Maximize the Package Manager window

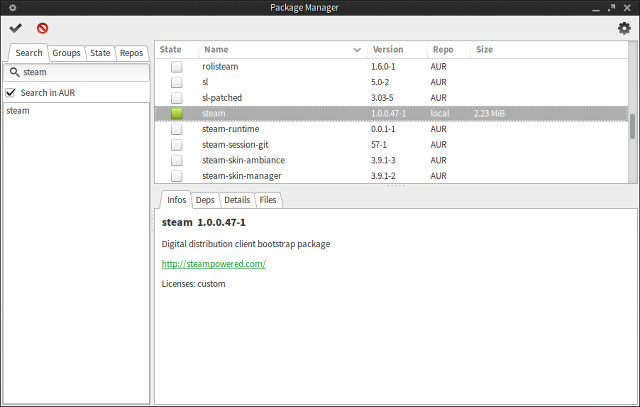[x=611, y=7]
